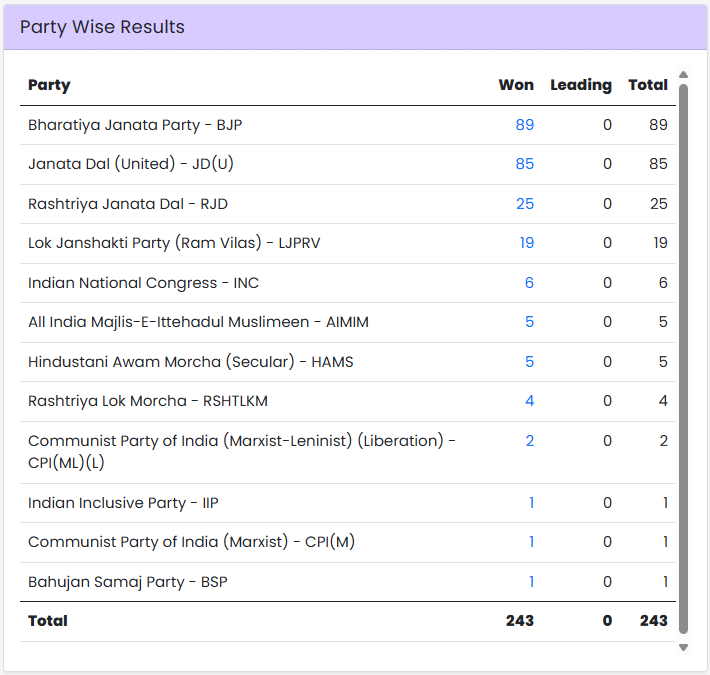This screenshot has width=710, height=675.
Task: Click CPI(M) total seats link
Action: click(664, 542)
